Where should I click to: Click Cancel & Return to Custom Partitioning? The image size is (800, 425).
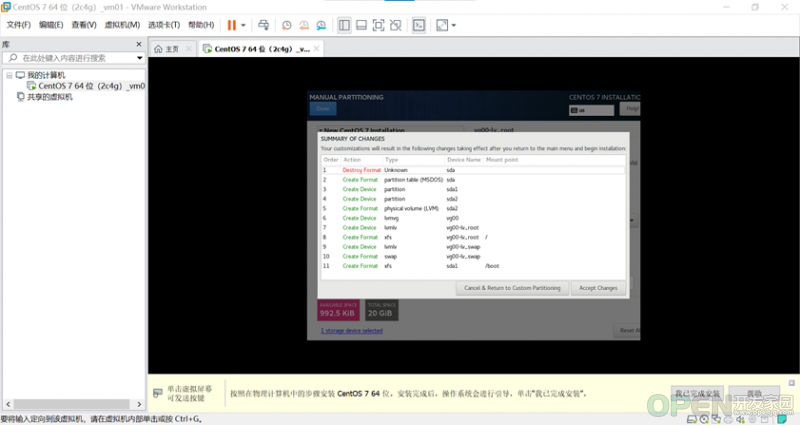click(512, 288)
